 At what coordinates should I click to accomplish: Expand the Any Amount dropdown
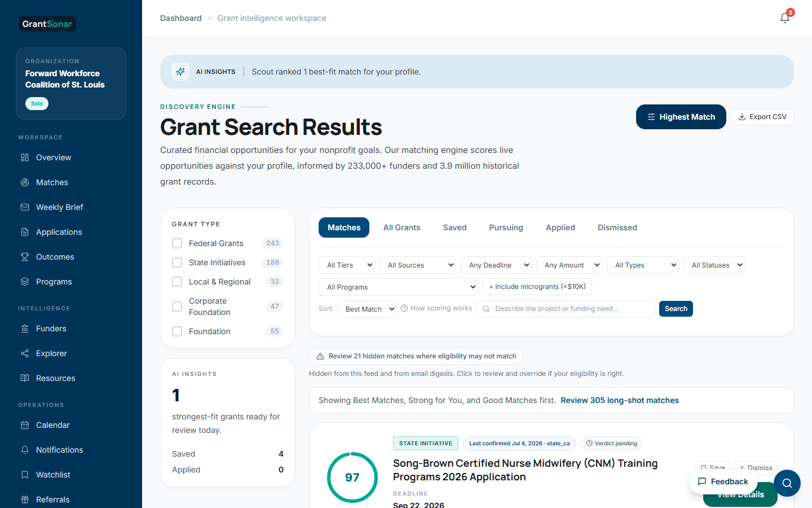570,265
